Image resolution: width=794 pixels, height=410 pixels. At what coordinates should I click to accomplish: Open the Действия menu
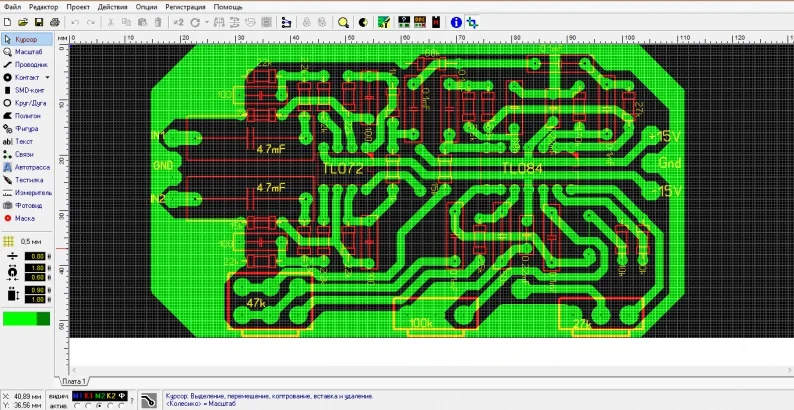click(113, 7)
